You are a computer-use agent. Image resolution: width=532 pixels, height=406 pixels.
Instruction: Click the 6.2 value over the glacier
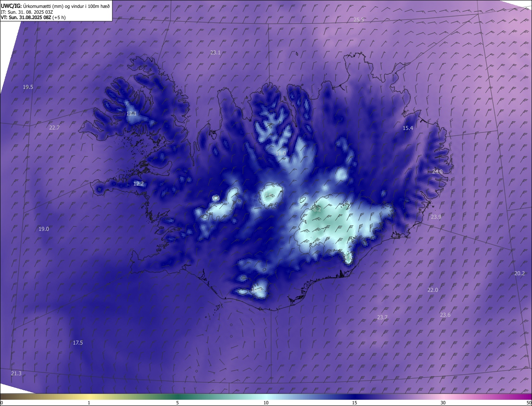click(x=317, y=210)
